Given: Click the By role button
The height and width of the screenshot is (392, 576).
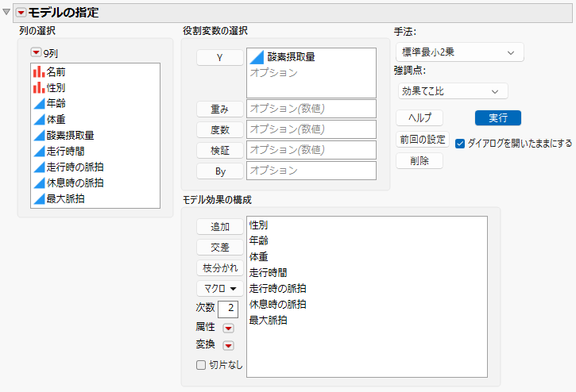Looking at the screenshot, I should [219, 171].
